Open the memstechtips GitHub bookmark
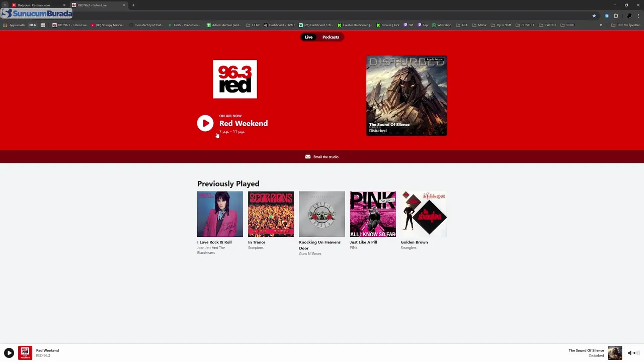 [x=146, y=25]
